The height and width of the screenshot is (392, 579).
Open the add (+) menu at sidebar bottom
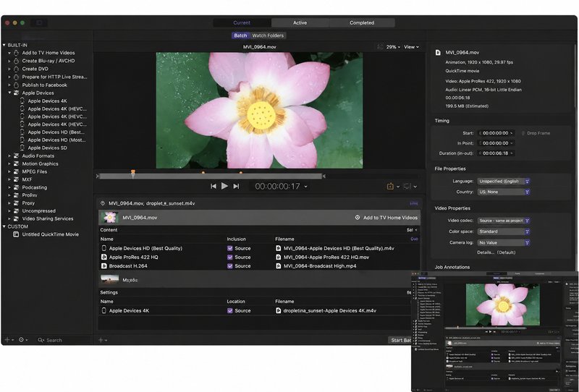pos(9,340)
